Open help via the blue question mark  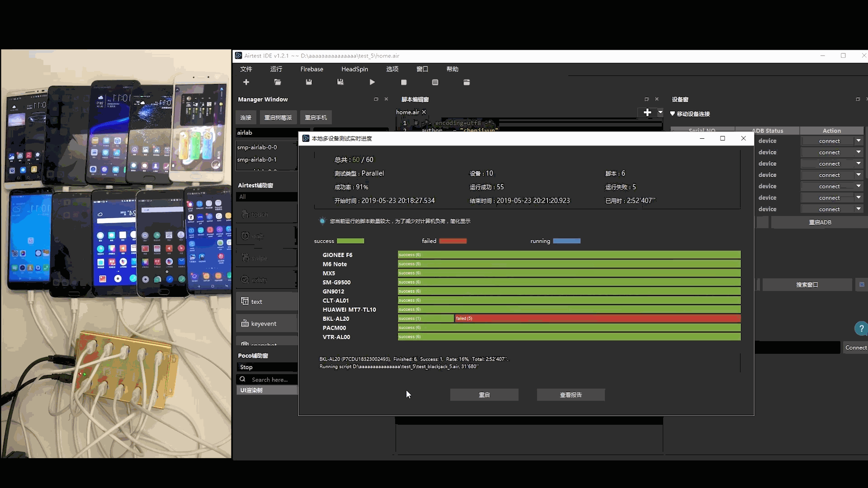(861, 328)
